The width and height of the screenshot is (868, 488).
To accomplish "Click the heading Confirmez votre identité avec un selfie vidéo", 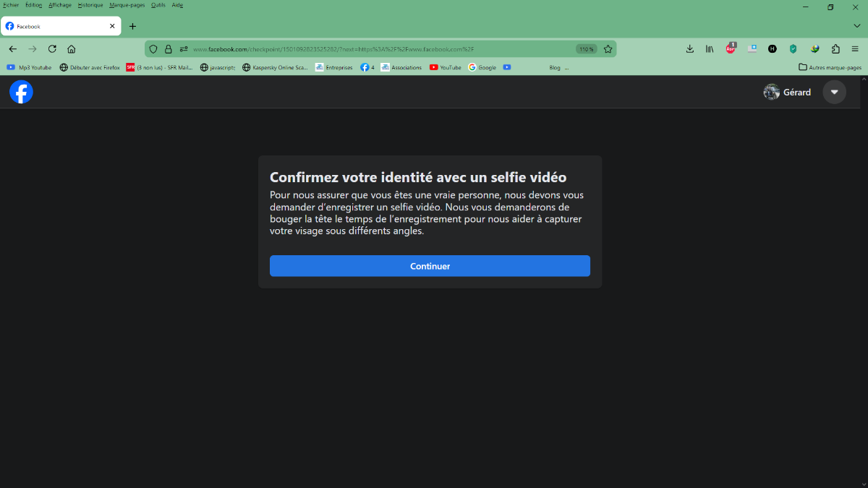I will click(418, 177).
